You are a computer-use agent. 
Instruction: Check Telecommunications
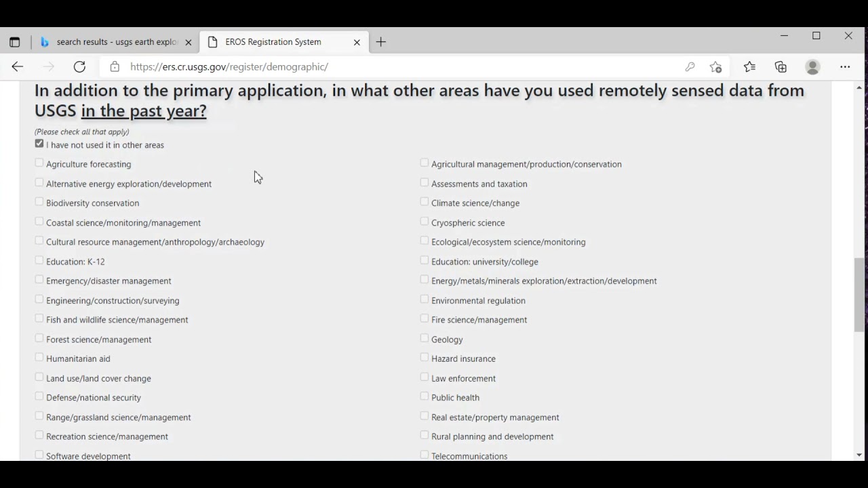(425, 455)
